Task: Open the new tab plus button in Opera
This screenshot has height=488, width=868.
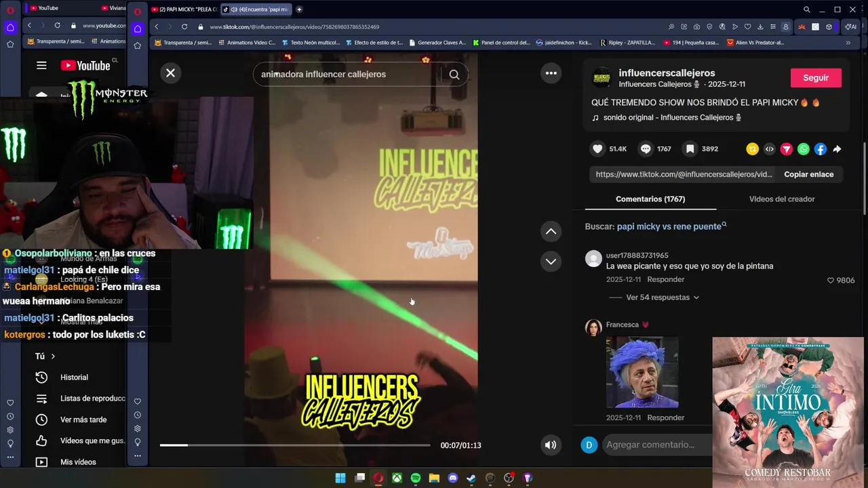Action: tap(299, 9)
